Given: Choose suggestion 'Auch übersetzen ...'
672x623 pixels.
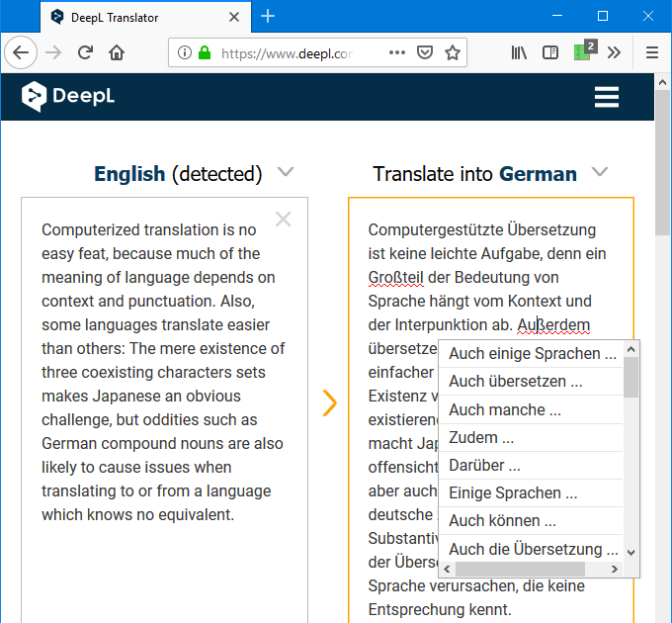Looking at the screenshot, I should point(531,381).
